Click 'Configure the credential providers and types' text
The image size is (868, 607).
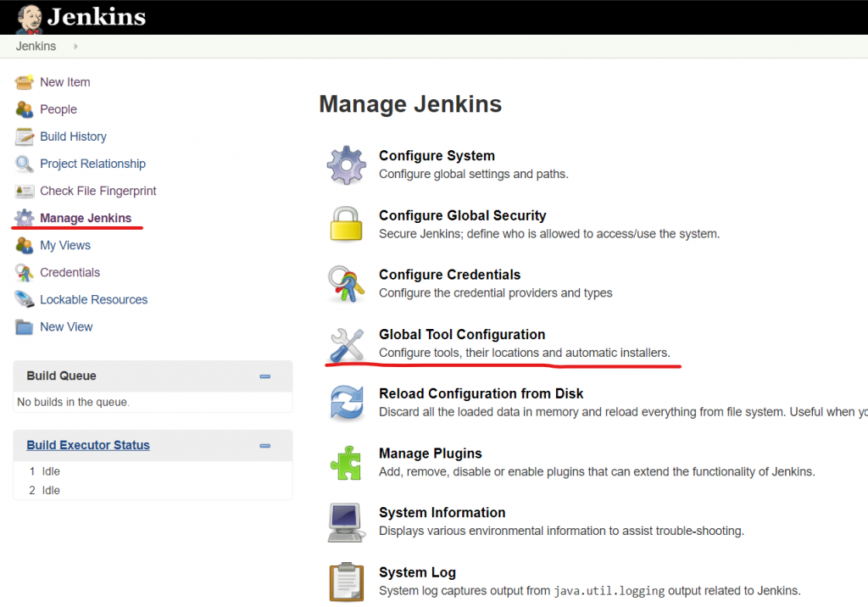click(495, 293)
